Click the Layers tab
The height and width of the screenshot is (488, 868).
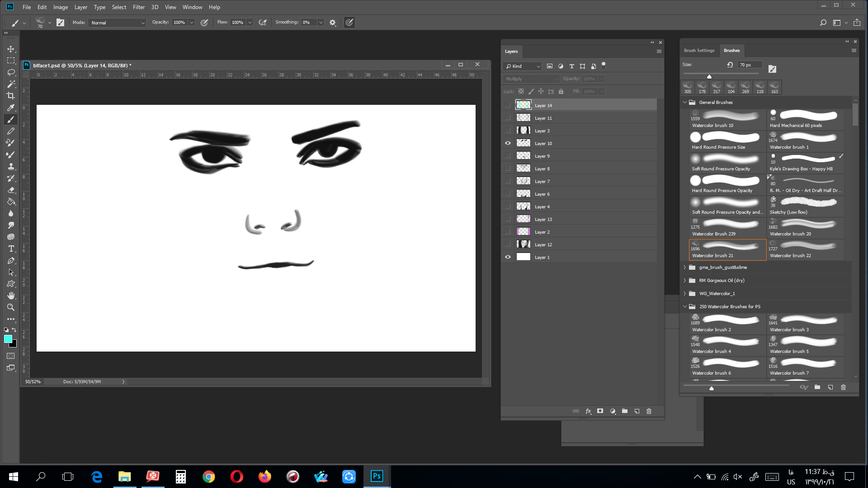[511, 52]
